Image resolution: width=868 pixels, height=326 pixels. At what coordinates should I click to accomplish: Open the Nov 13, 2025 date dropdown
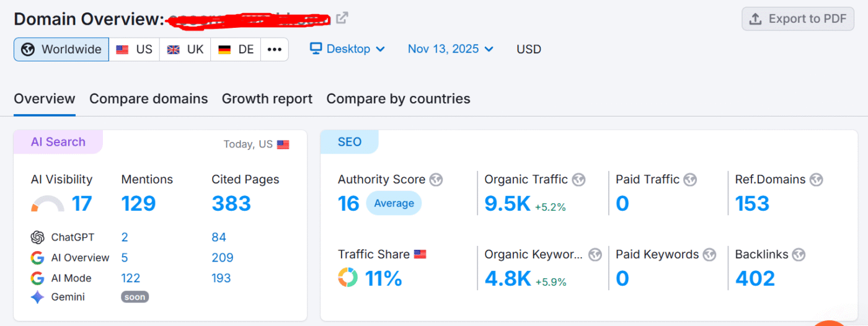click(x=450, y=49)
